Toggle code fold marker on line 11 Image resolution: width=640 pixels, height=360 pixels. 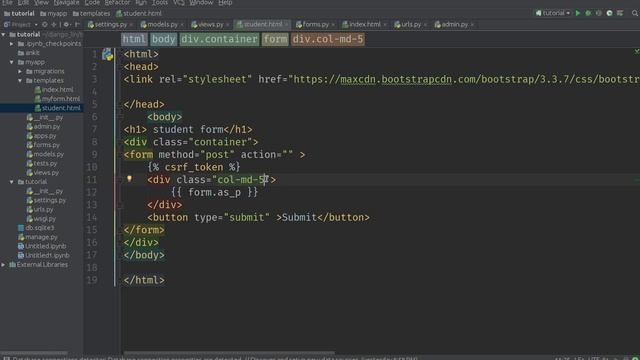coord(120,180)
